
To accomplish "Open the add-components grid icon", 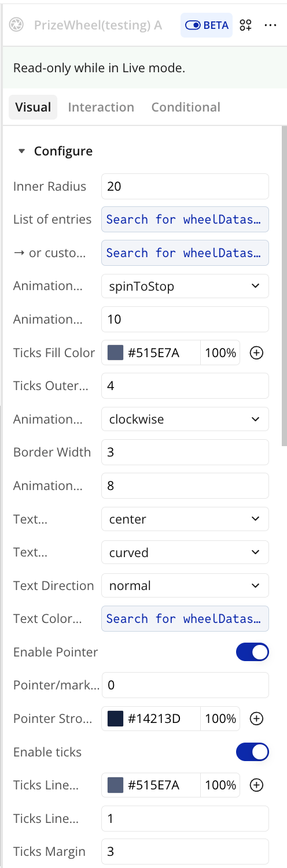I will [x=246, y=25].
